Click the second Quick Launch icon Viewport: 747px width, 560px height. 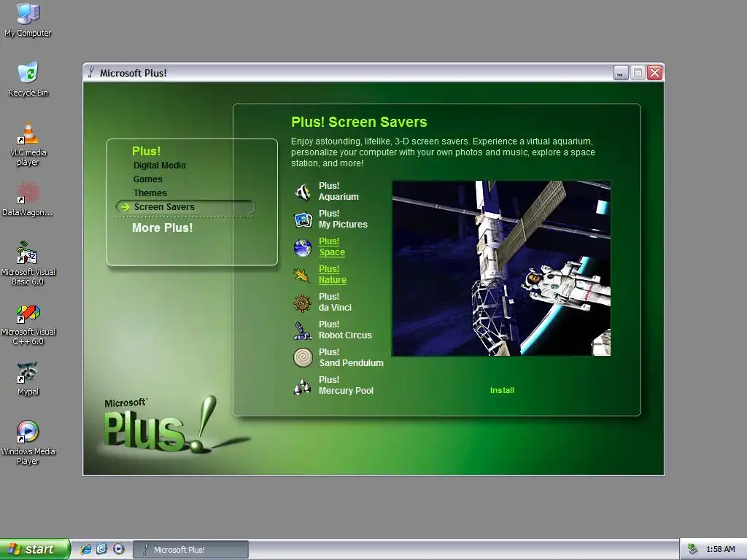[102, 549]
